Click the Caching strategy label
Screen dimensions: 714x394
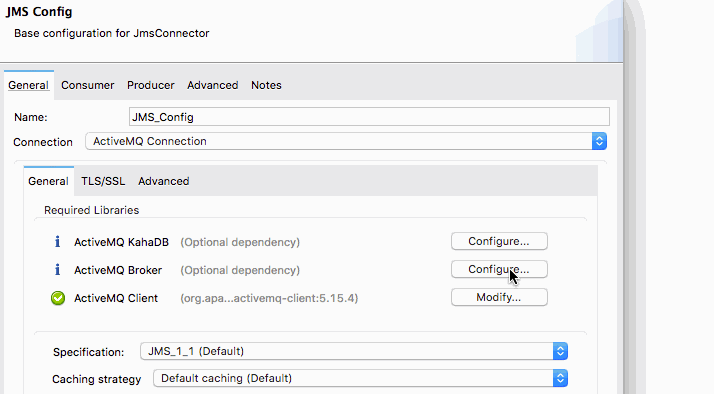(97, 379)
